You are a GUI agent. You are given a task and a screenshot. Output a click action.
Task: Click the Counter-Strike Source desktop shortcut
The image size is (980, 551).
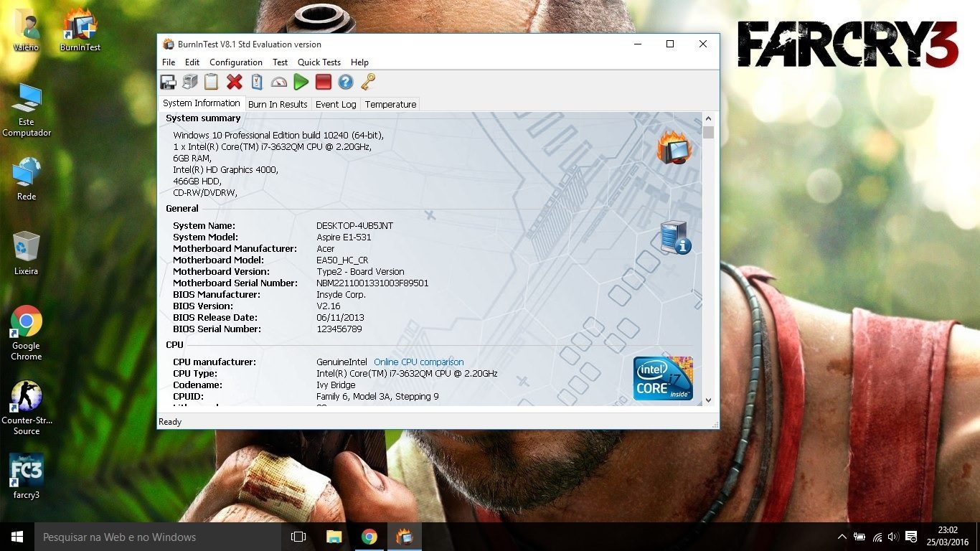coord(27,408)
